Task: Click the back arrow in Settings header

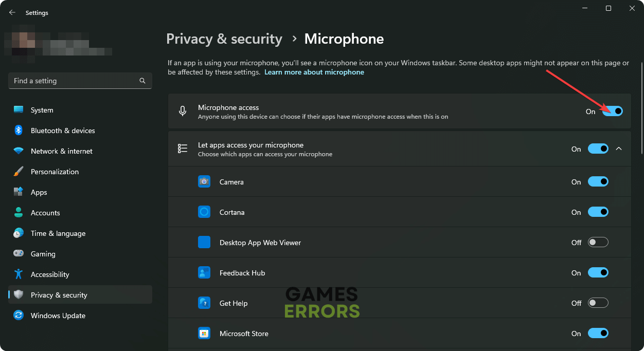Action: [12, 12]
